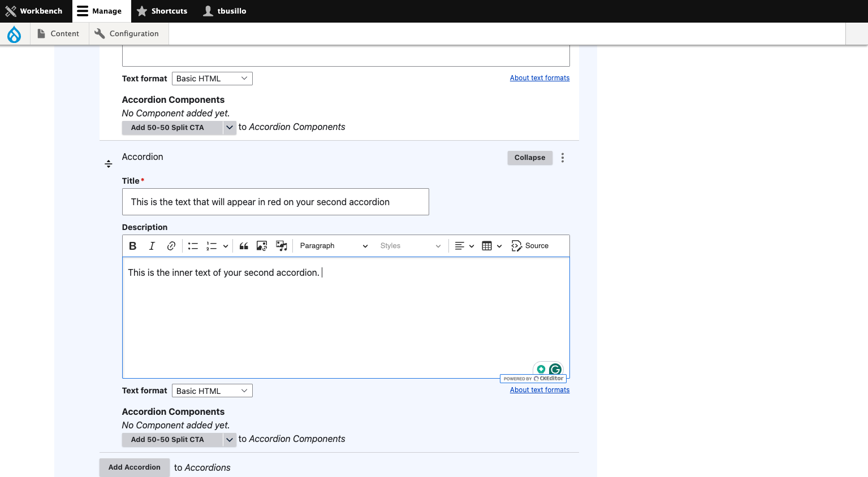This screenshot has width=868, height=477.
Task: Click inside the Description text editing area
Action: [x=346, y=318]
